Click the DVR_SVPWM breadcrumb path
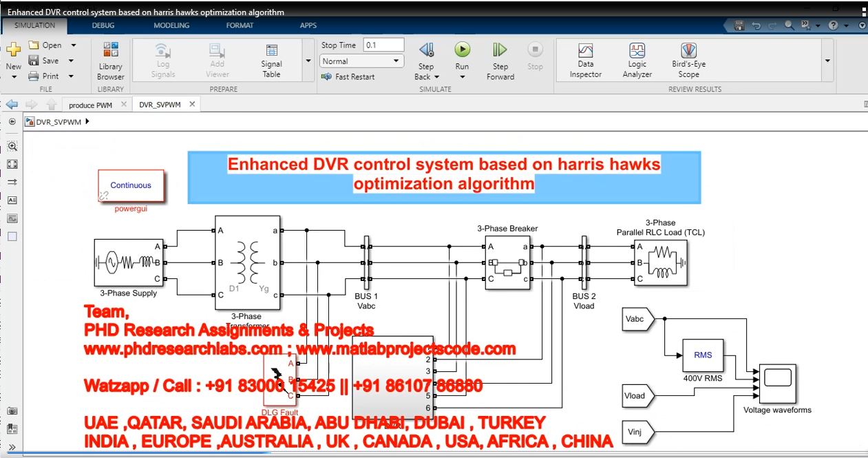 59,122
